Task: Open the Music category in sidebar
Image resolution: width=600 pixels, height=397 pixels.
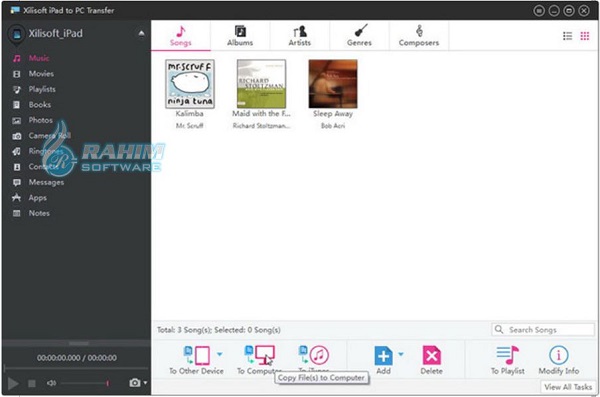Action: (39, 58)
